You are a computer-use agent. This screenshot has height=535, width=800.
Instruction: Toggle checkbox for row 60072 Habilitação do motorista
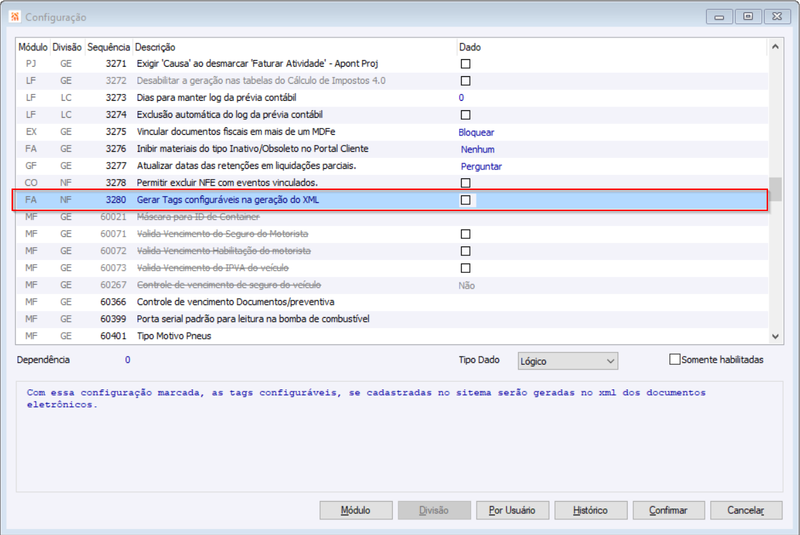tap(465, 251)
